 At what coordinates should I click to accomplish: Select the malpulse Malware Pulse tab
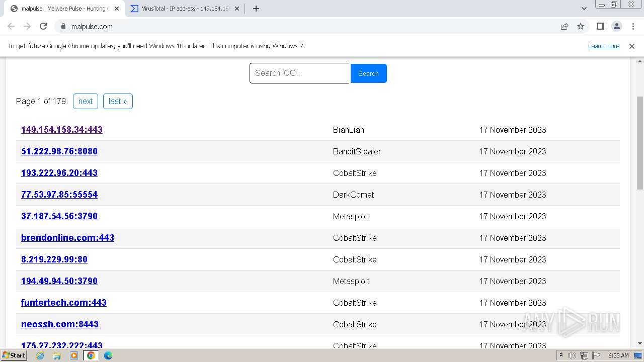[x=65, y=9]
